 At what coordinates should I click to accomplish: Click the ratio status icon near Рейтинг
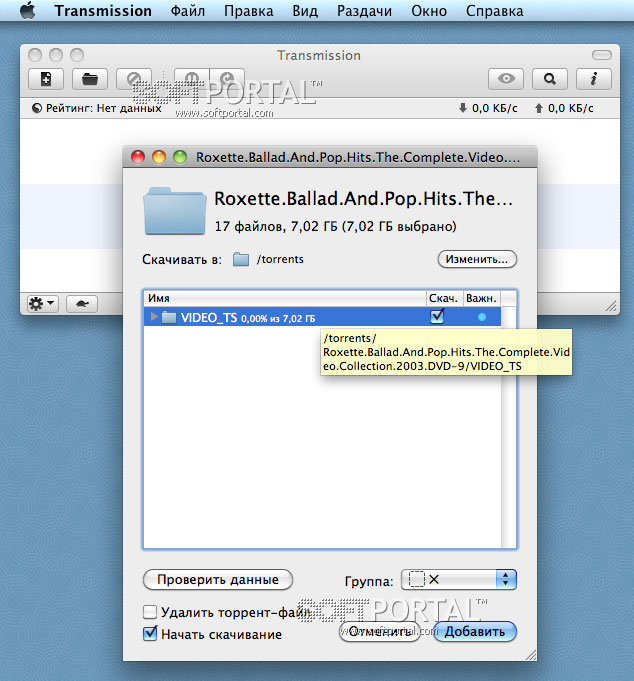tap(37, 108)
